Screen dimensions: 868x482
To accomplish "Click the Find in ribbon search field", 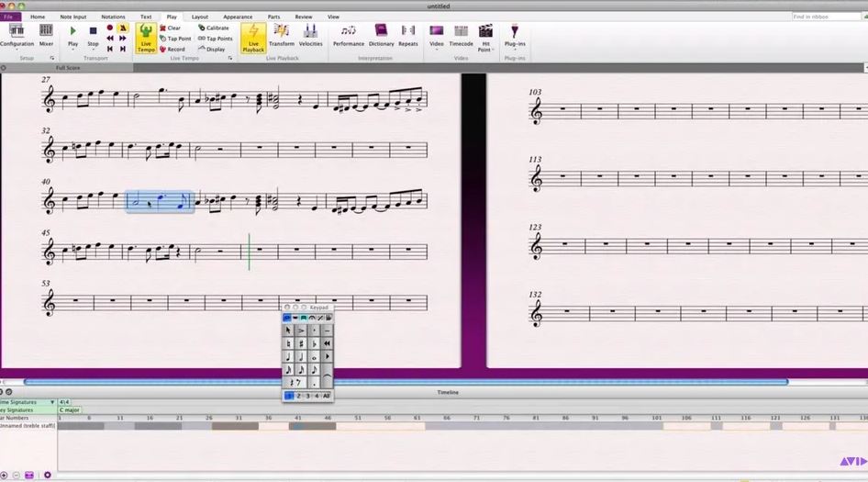I will pyautogui.click(x=826, y=17).
